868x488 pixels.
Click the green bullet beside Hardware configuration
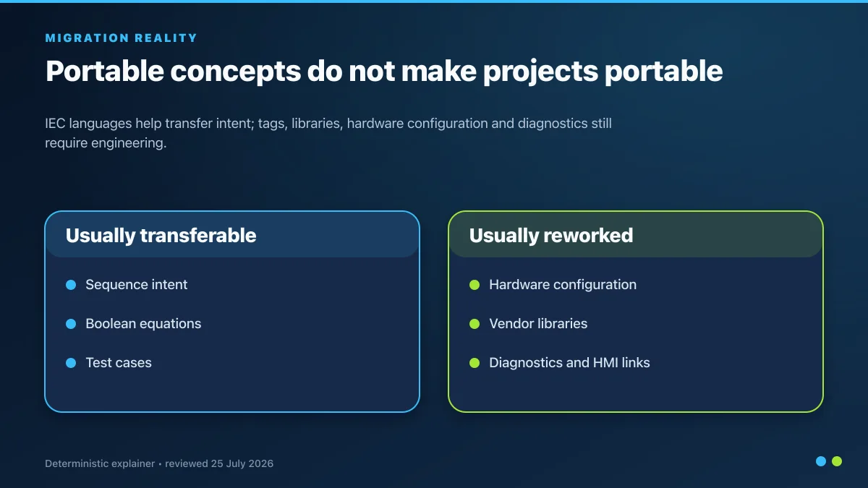pyautogui.click(x=475, y=285)
